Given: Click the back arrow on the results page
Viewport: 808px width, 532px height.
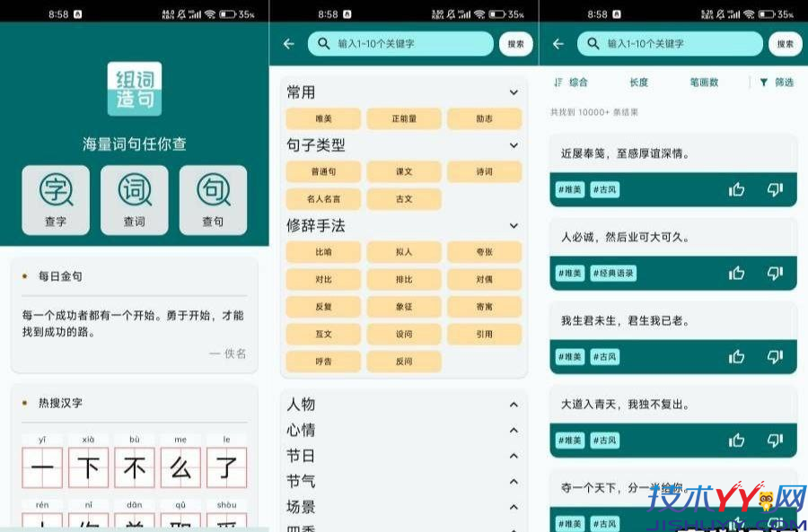Looking at the screenshot, I should (558, 43).
